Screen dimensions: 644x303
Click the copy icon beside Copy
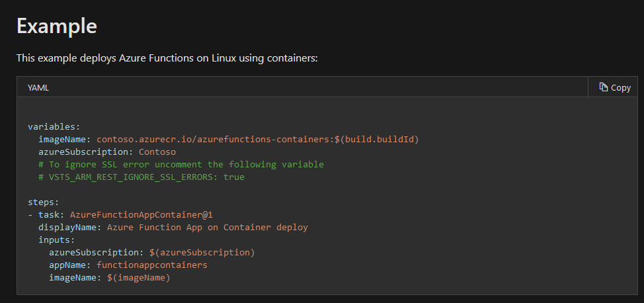pyautogui.click(x=604, y=87)
